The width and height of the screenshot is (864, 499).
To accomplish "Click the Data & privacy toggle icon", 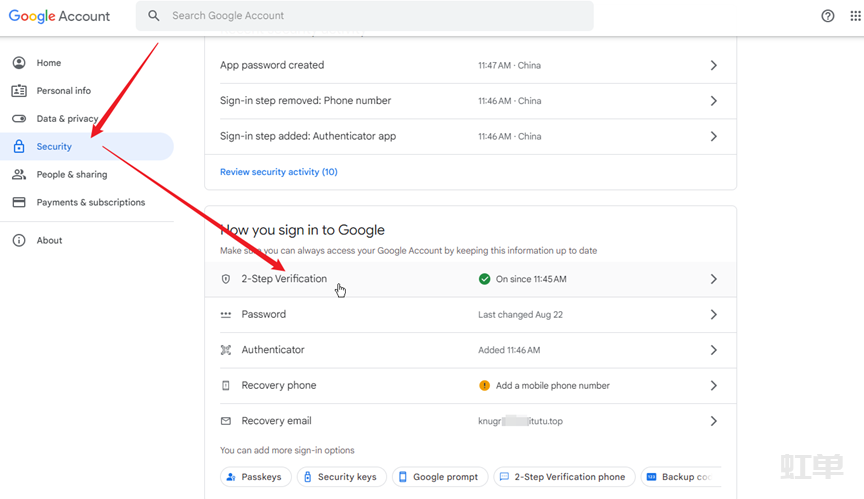I will 19,118.
